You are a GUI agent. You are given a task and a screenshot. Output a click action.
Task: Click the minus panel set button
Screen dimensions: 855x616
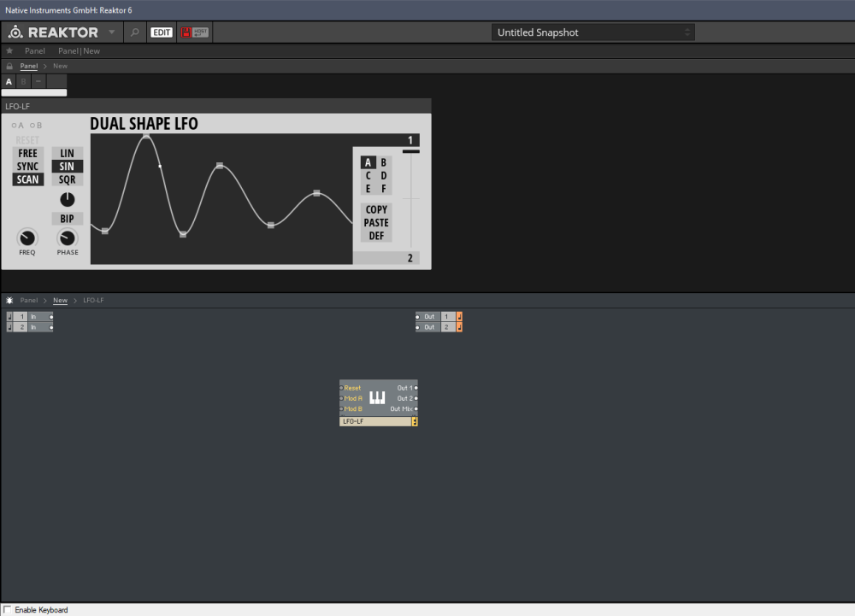[x=38, y=82]
